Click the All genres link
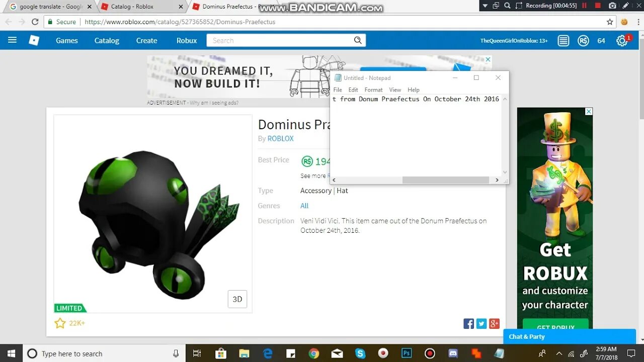This screenshot has height=362, width=644. coord(304,206)
